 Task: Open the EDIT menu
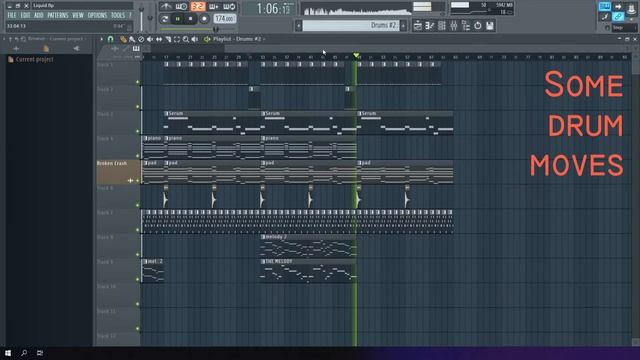click(x=25, y=16)
